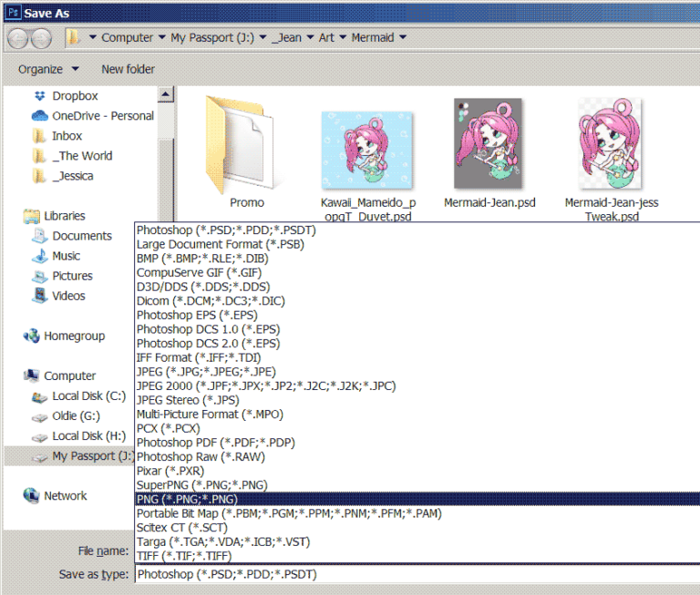The image size is (700, 595).
Task: Click the folder icon in address bar
Action: tap(73, 37)
